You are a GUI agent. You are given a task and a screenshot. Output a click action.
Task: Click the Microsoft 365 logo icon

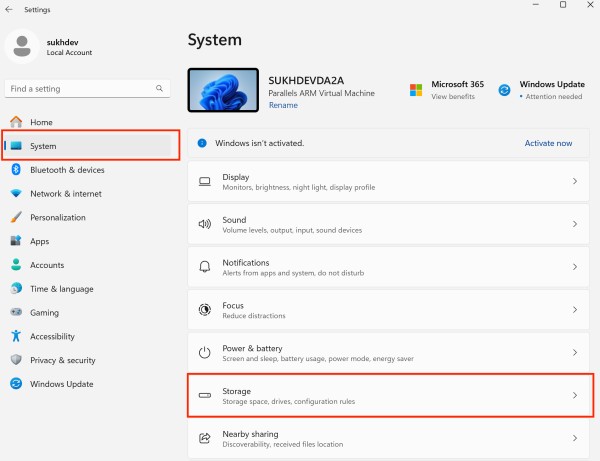pyautogui.click(x=416, y=90)
